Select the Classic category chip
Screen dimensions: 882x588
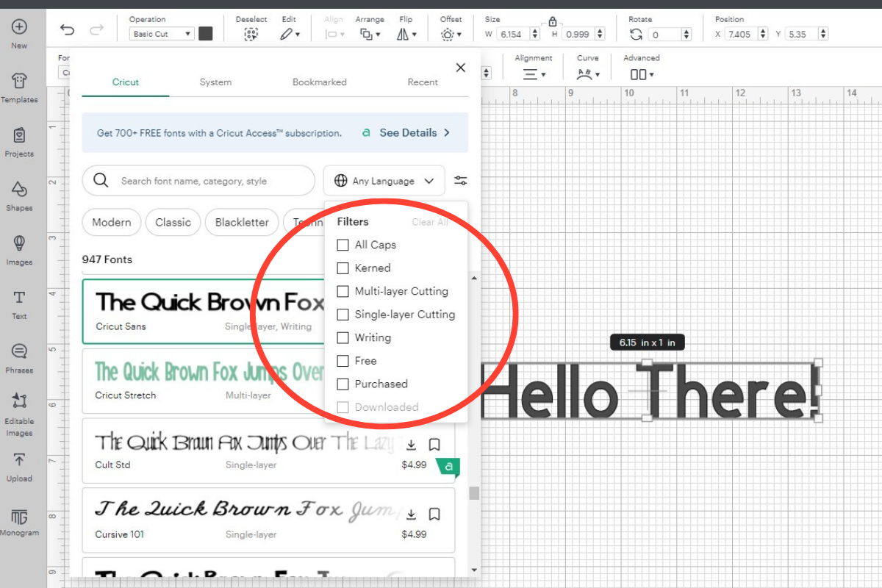[x=173, y=222]
